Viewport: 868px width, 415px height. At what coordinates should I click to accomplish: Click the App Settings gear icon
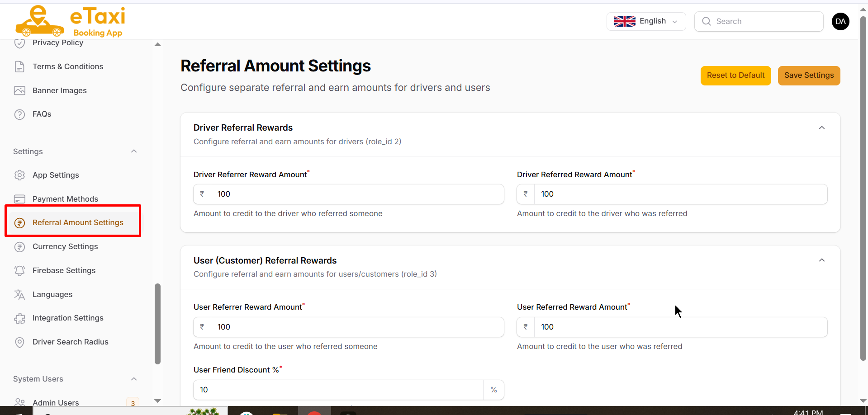(19, 175)
